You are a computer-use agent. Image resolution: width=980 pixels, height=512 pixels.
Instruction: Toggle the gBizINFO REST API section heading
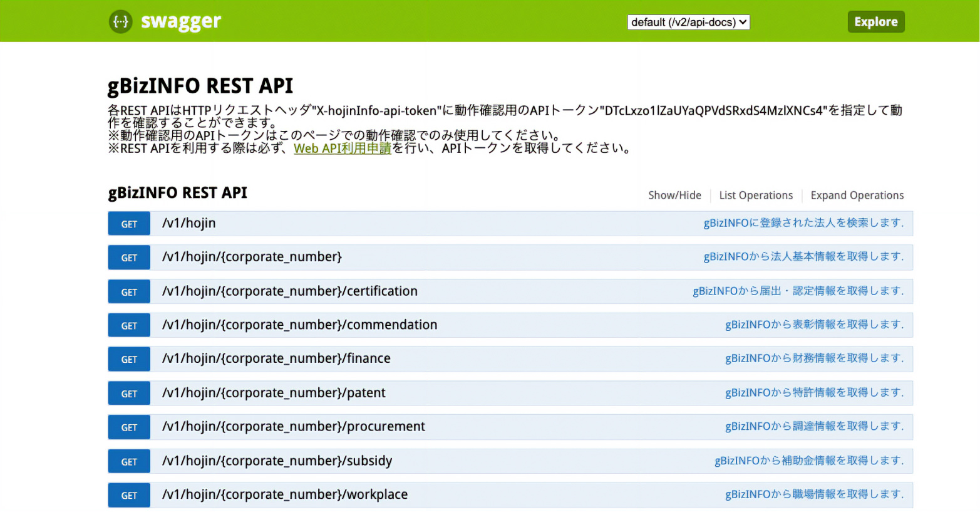tap(178, 192)
